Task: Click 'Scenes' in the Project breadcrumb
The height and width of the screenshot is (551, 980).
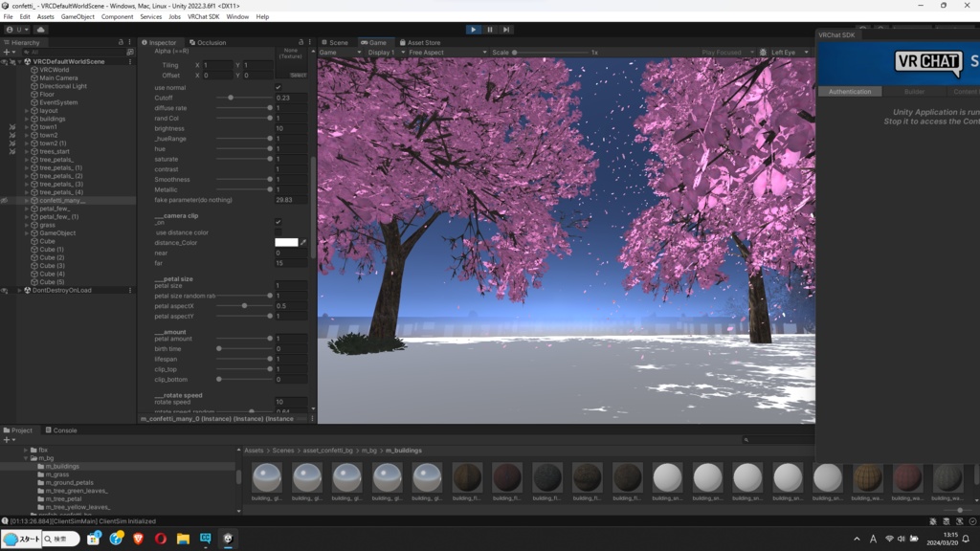Action: (x=282, y=451)
